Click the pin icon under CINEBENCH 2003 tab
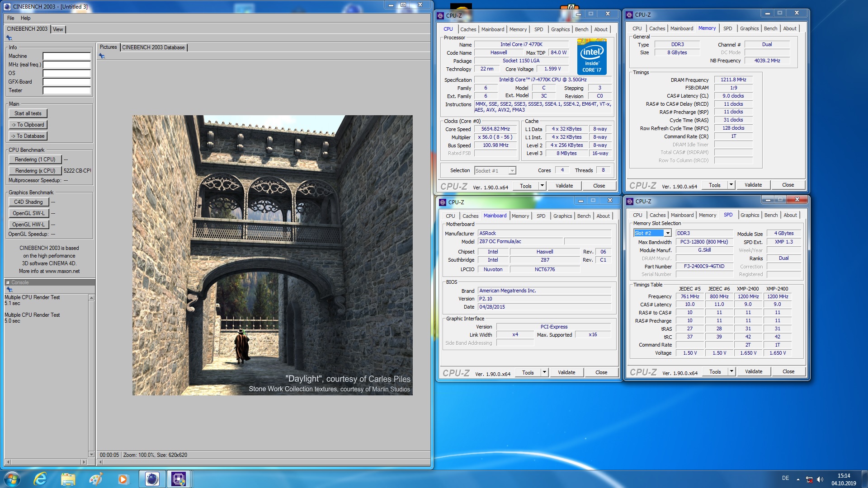Screen dimensions: 868x488 click(9, 38)
